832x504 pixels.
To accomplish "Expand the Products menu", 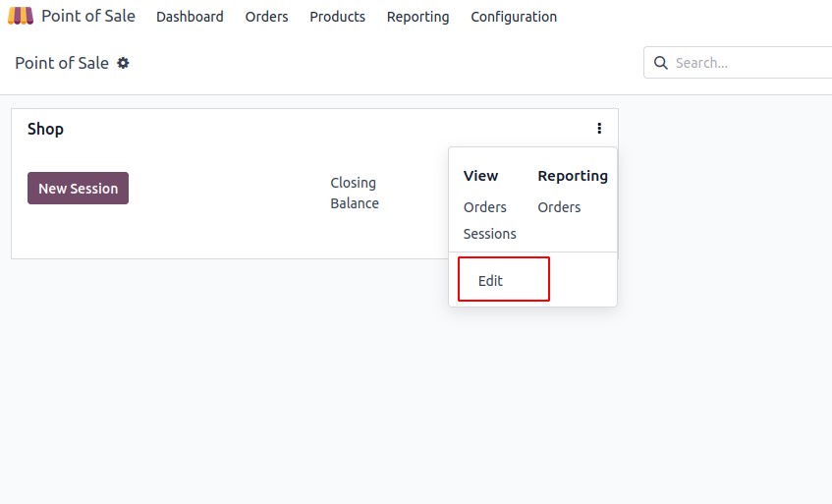I will (338, 17).
